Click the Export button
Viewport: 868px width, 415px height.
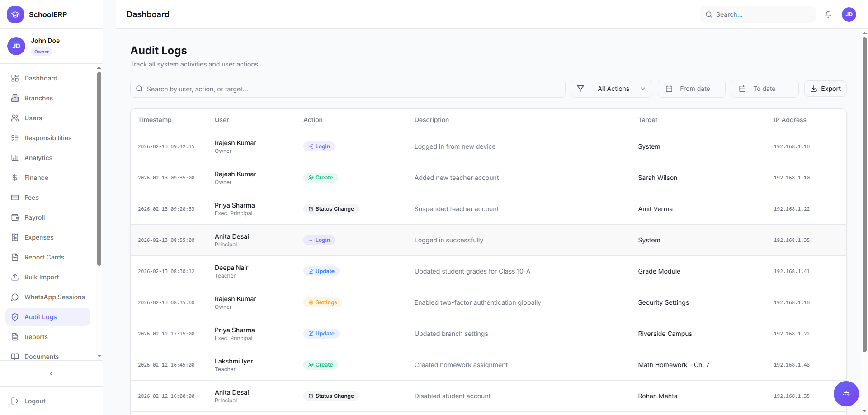coord(825,89)
